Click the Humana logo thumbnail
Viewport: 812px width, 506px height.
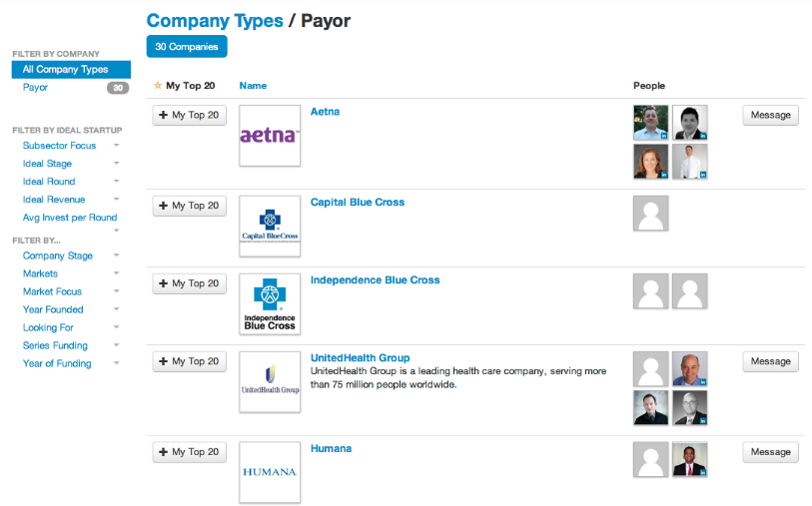click(270, 472)
